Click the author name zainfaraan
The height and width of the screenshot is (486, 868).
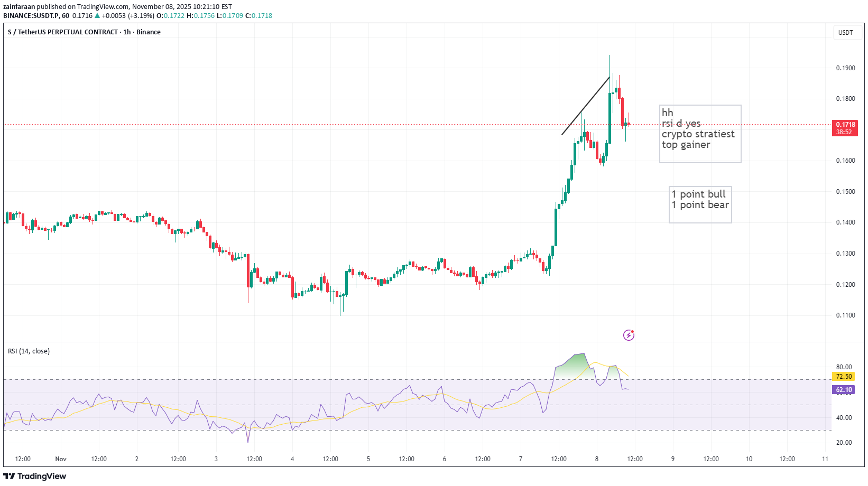tap(19, 7)
